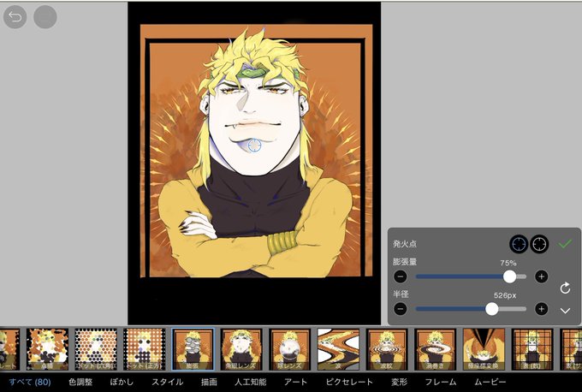Click the 膨張量 label
The width and height of the screenshot is (582, 392).
coord(405,262)
